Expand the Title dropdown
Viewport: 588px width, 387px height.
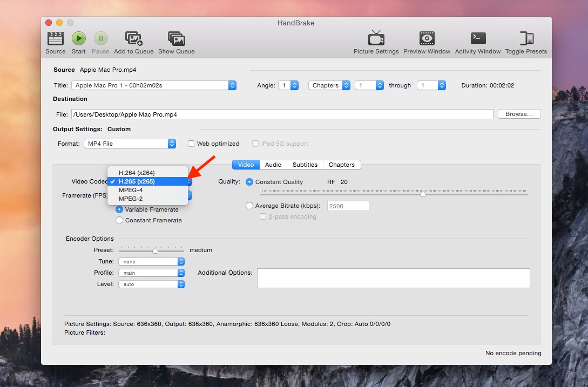click(154, 85)
